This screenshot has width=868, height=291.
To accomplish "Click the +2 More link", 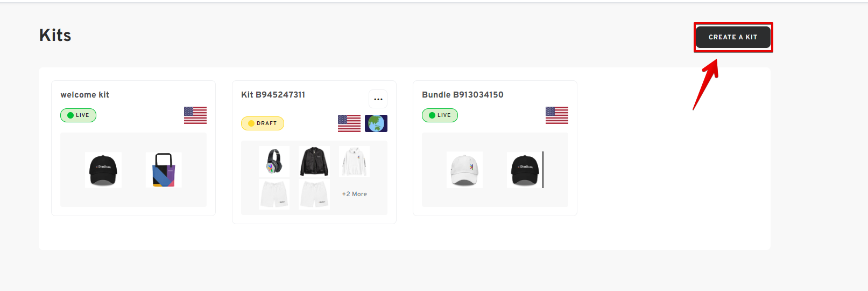I will coord(355,194).
